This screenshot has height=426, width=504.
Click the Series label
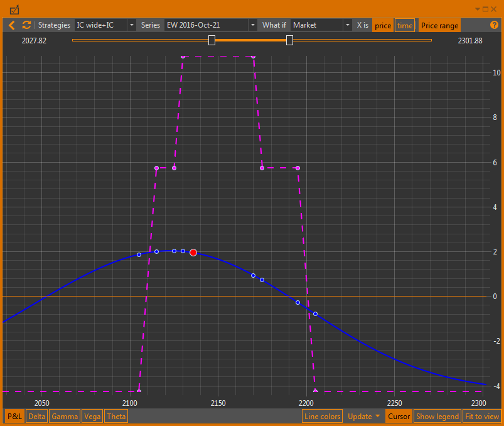pos(151,25)
